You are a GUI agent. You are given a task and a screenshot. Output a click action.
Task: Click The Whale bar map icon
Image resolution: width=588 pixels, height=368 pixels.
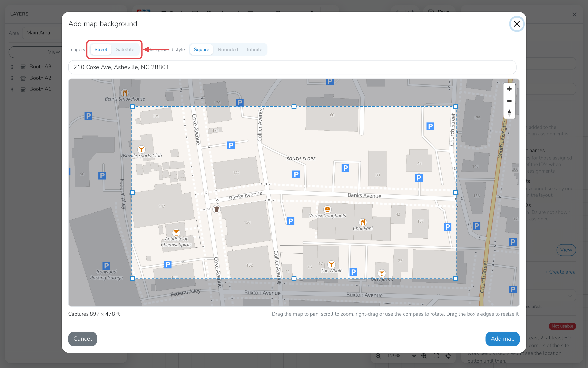tap(331, 264)
